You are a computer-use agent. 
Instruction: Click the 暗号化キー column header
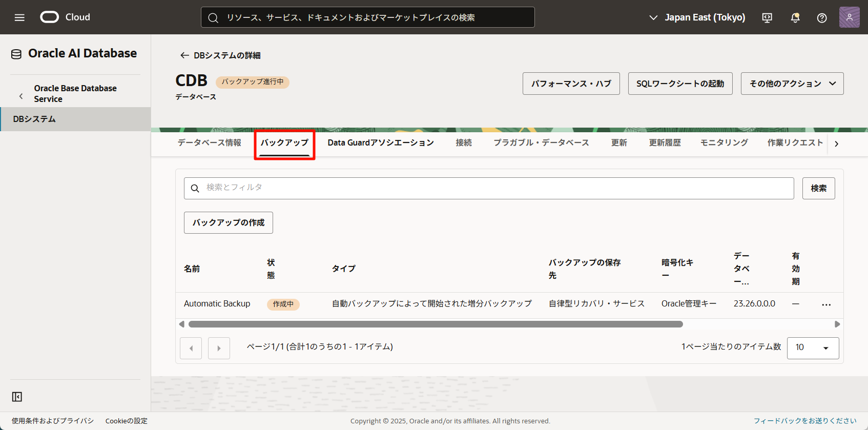pyautogui.click(x=677, y=269)
